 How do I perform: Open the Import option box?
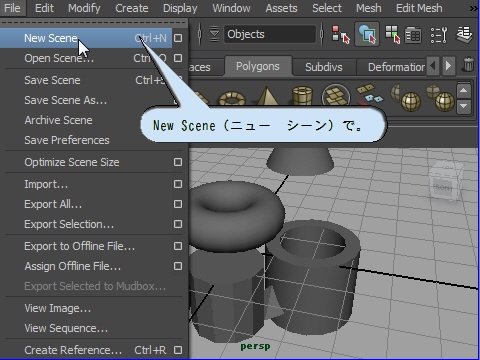point(178,184)
